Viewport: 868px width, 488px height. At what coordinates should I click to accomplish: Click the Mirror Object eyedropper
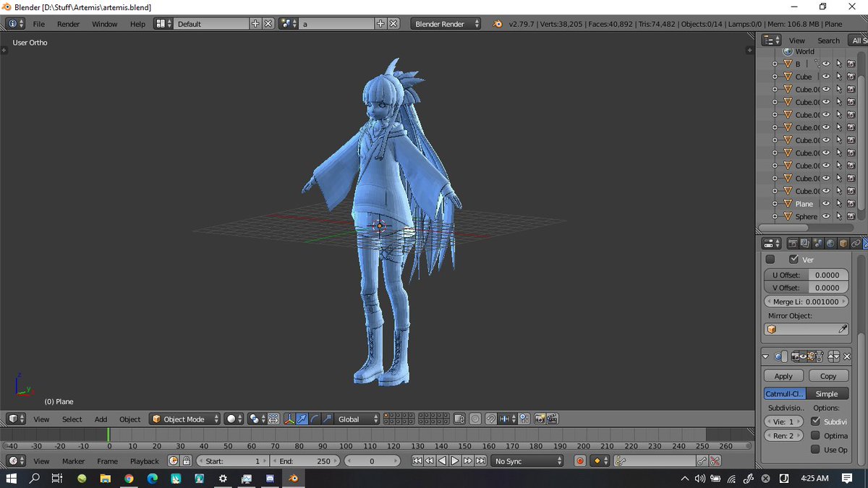(x=843, y=330)
